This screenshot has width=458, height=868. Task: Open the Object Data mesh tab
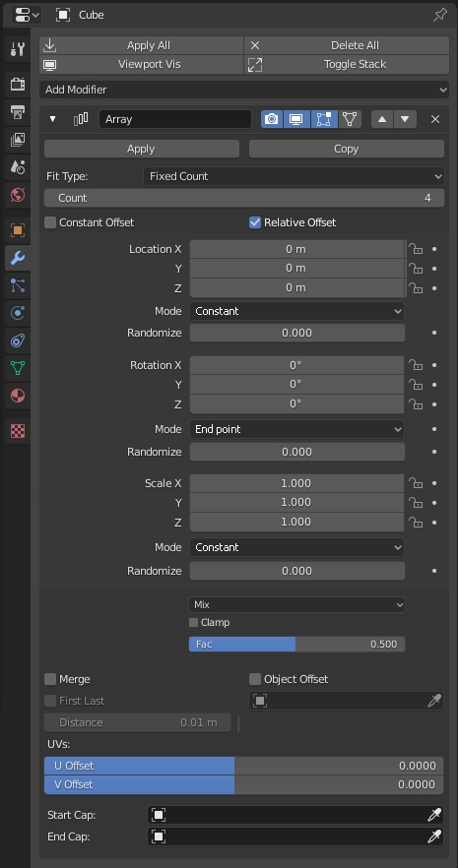17,368
